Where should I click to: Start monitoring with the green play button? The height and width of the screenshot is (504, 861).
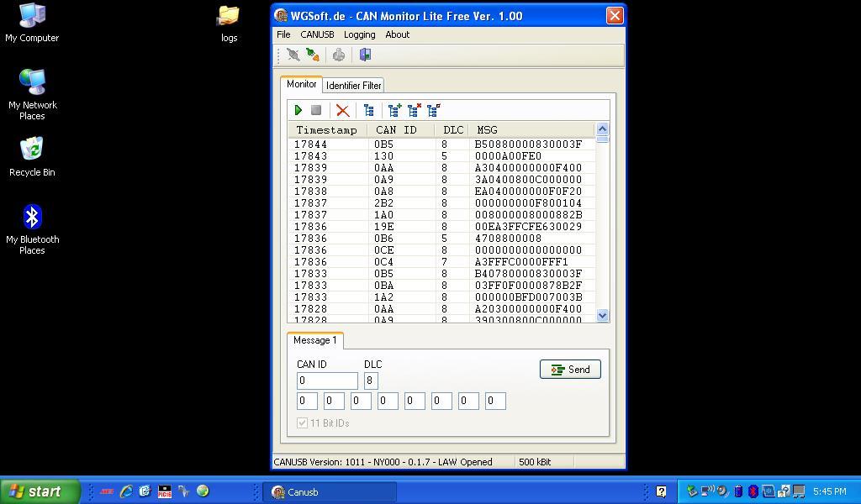click(x=298, y=110)
